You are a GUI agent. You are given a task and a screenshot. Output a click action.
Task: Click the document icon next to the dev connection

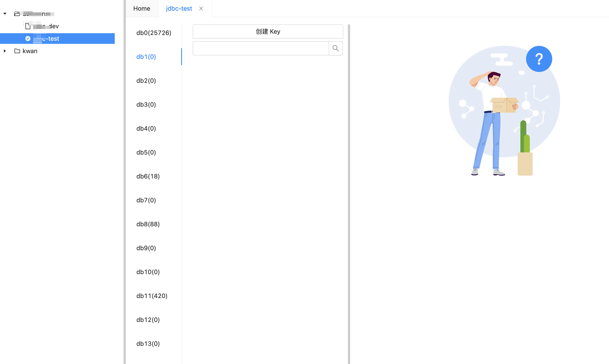click(28, 26)
